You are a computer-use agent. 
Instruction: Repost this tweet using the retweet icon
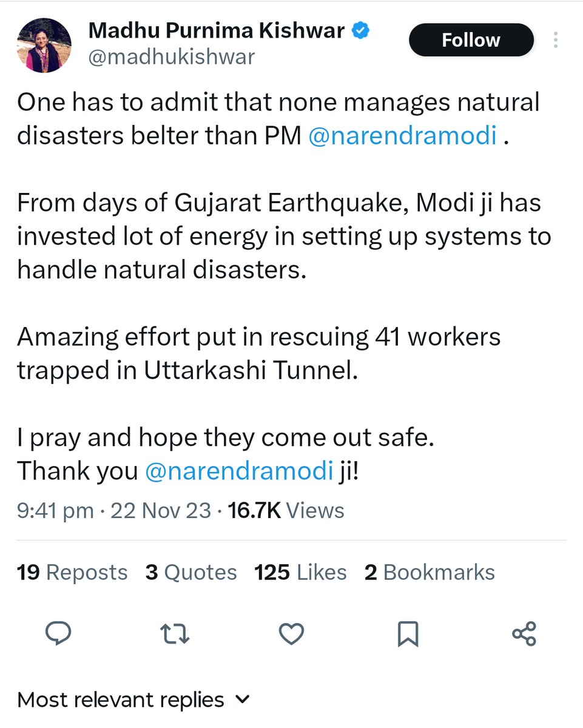tap(175, 634)
